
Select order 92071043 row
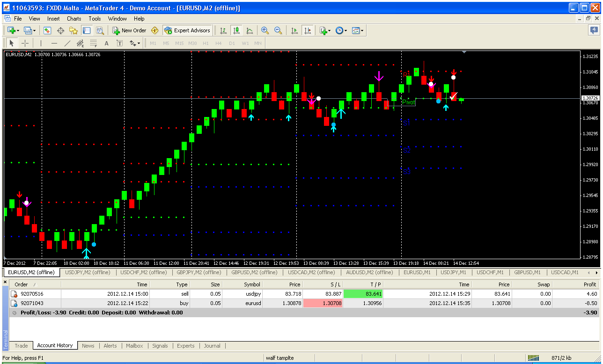click(x=304, y=303)
